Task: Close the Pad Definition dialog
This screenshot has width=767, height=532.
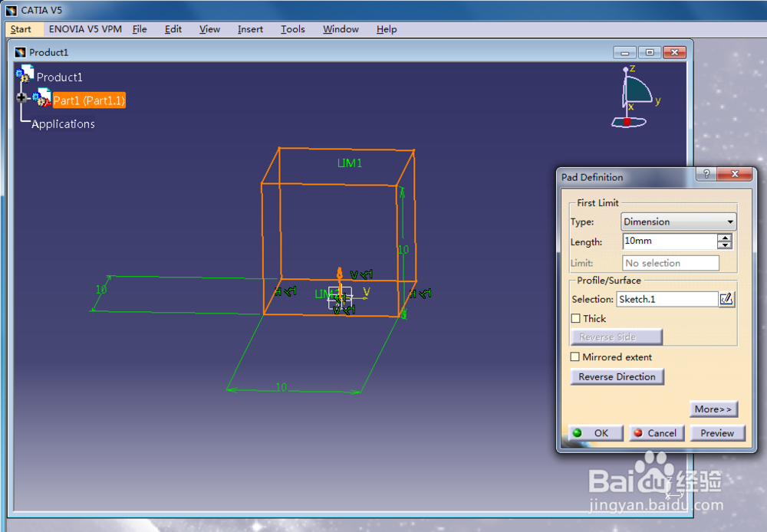Action: (734, 174)
